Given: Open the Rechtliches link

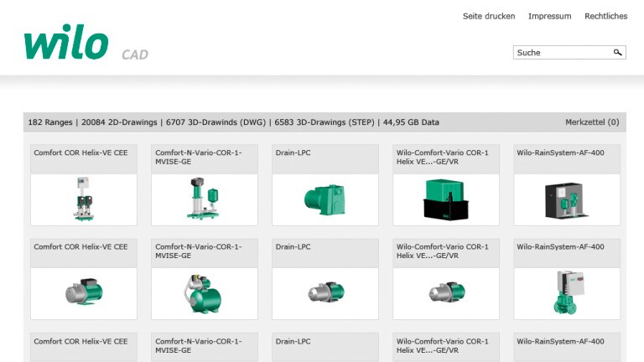Looking at the screenshot, I should tap(605, 17).
